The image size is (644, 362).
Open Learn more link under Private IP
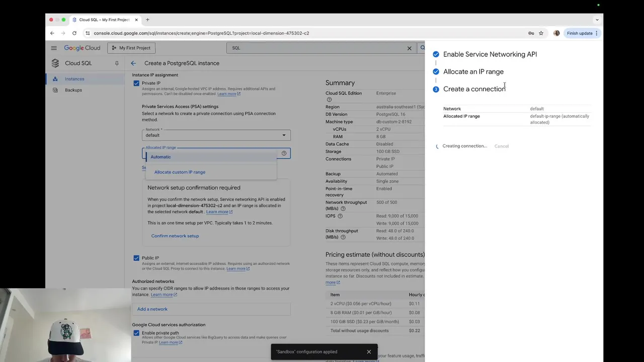point(229,94)
